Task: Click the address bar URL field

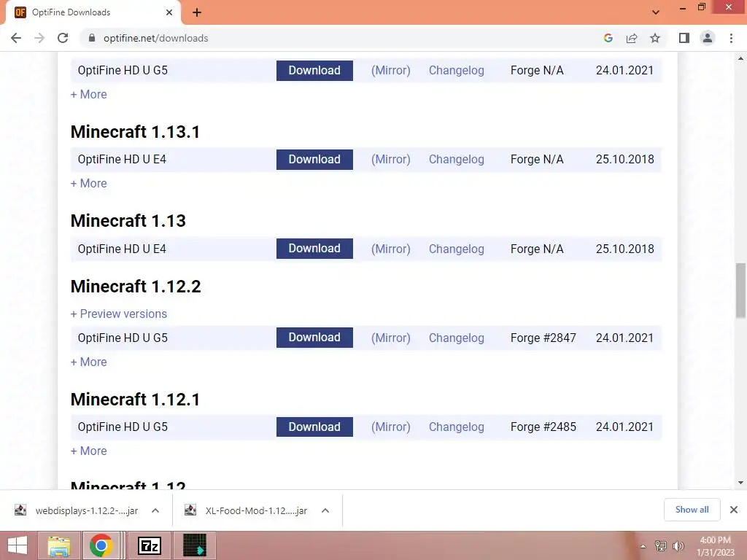Action: coord(343,38)
